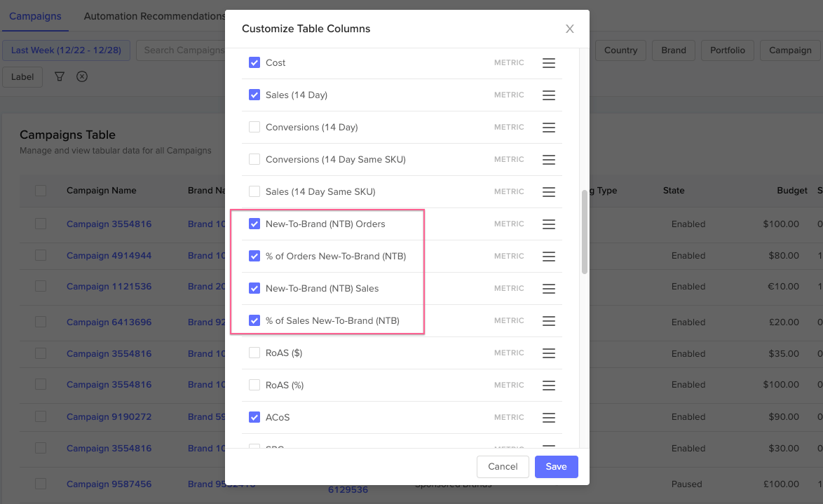Click the €10.00 budget cell
Viewport: 823px width, 504px height.
pyautogui.click(x=784, y=287)
